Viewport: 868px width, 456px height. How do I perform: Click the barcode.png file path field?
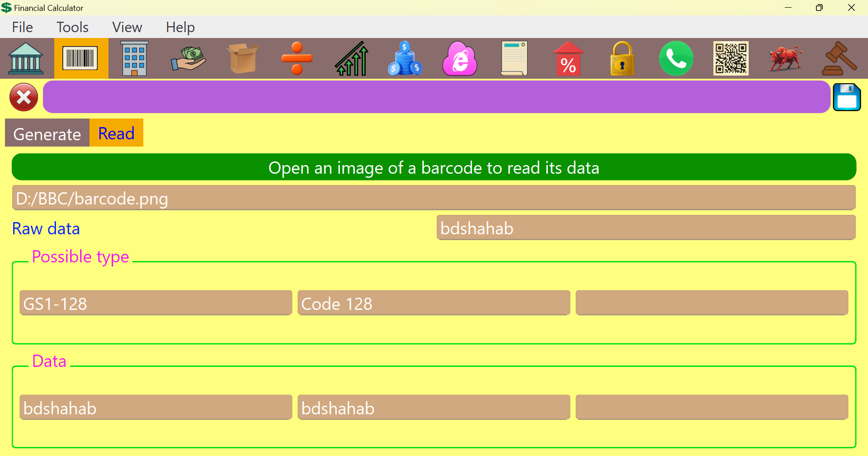(x=434, y=198)
